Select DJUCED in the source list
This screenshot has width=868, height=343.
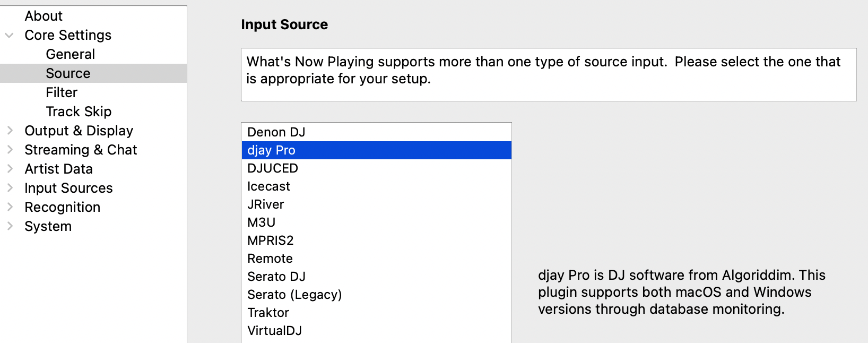[273, 168]
